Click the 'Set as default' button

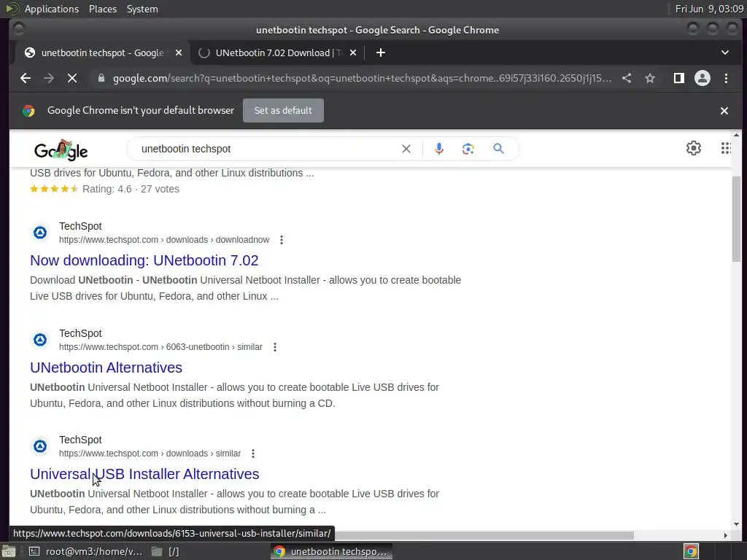pyautogui.click(x=283, y=111)
